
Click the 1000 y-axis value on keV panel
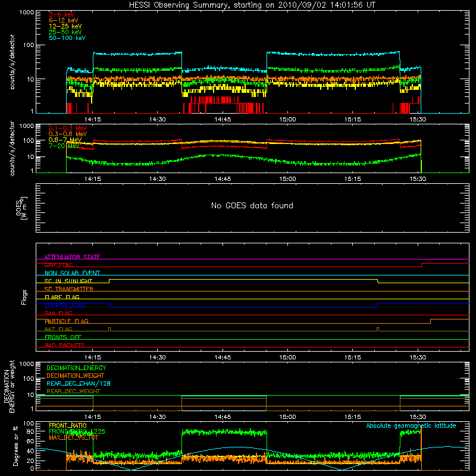coord(27,12)
